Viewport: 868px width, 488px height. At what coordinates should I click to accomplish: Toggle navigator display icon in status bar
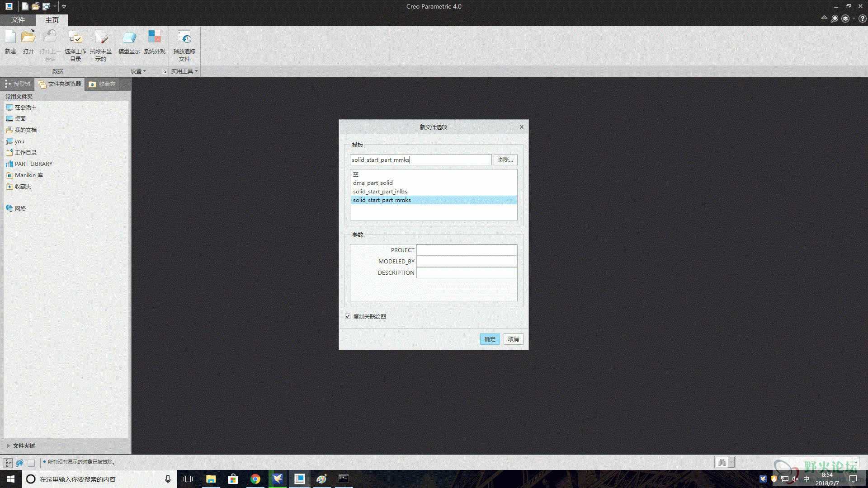pyautogui.click(x=8, y=463)
